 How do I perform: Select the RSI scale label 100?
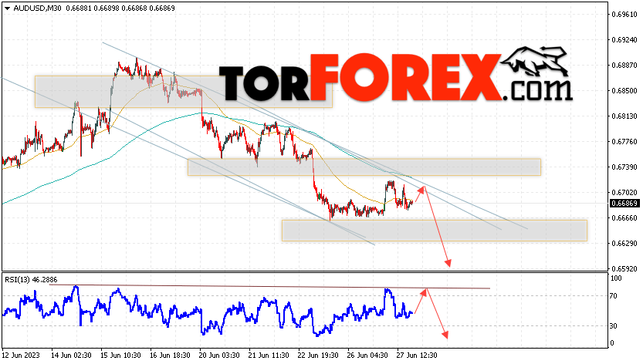pyautogui.click(x=616, y=278)
